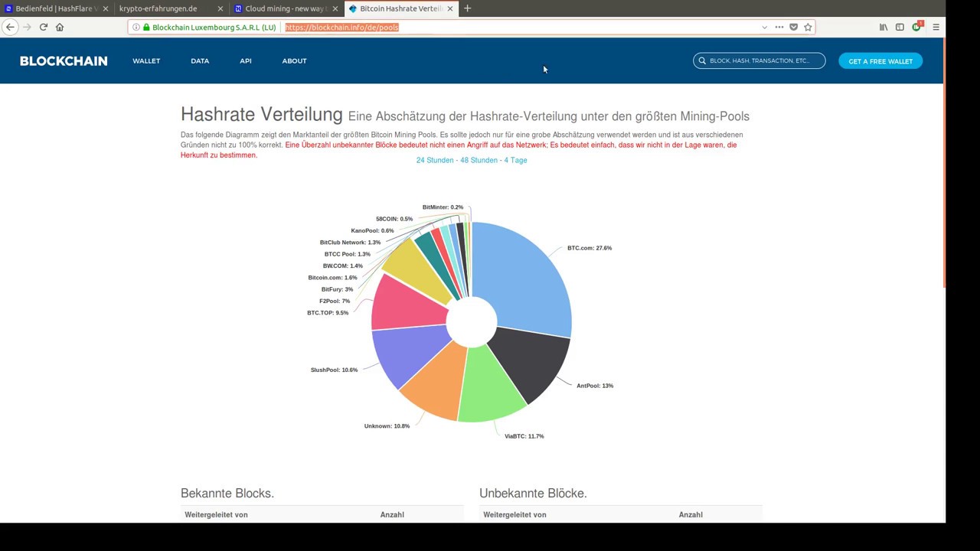Open the Firefox hamburger menu
The image size is (980, 551).
click(936, 27)
